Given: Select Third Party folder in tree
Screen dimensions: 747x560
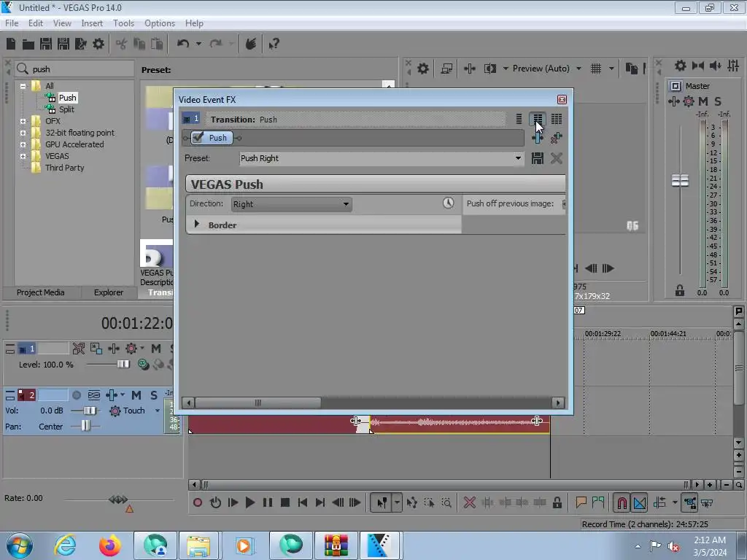Looking at the screenshot, I should pyautogui.click(x=65, y=168).
